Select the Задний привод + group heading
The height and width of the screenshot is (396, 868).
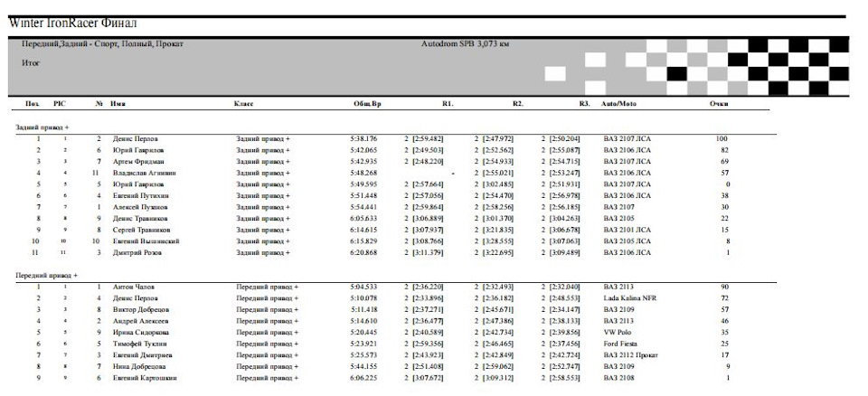point(42,127)
